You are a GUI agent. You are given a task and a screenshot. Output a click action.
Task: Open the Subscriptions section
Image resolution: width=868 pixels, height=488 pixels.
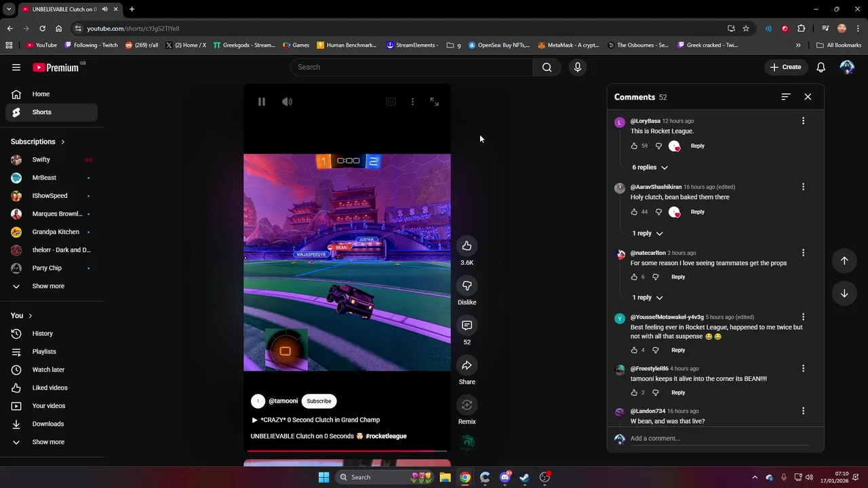(x=38, y=142)
